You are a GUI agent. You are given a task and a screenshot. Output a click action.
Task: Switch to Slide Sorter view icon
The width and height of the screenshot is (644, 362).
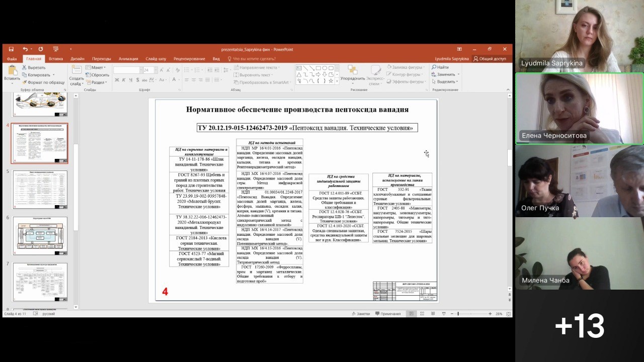422,314
